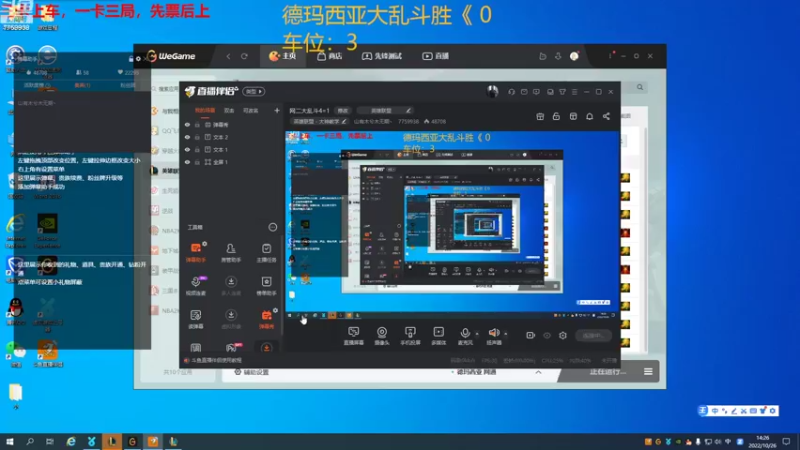
Task: Open the orange 弹幕秀 toolbox tool
Action: (x=266, y=319)
